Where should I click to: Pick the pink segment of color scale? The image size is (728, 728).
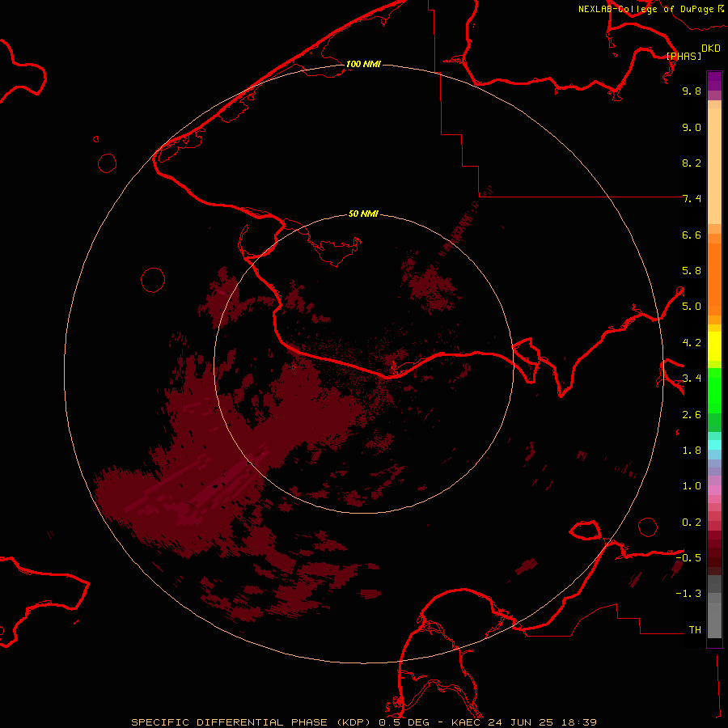[x=714, y=490]
